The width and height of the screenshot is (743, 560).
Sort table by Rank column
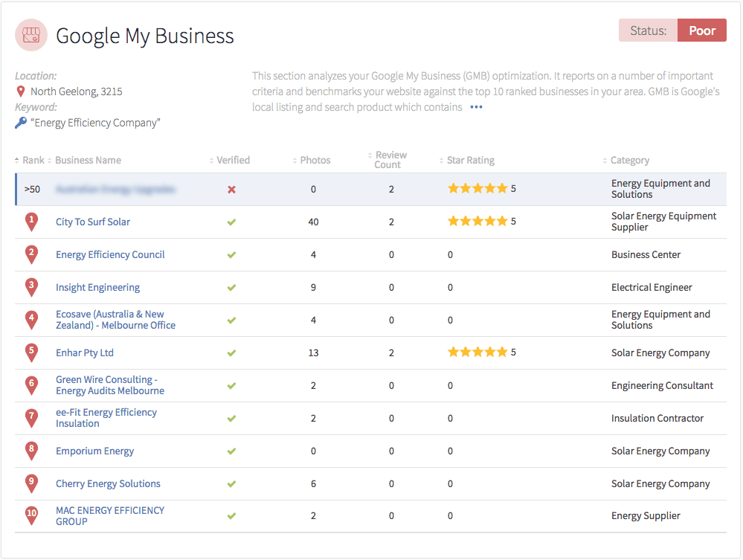point(30,160)
